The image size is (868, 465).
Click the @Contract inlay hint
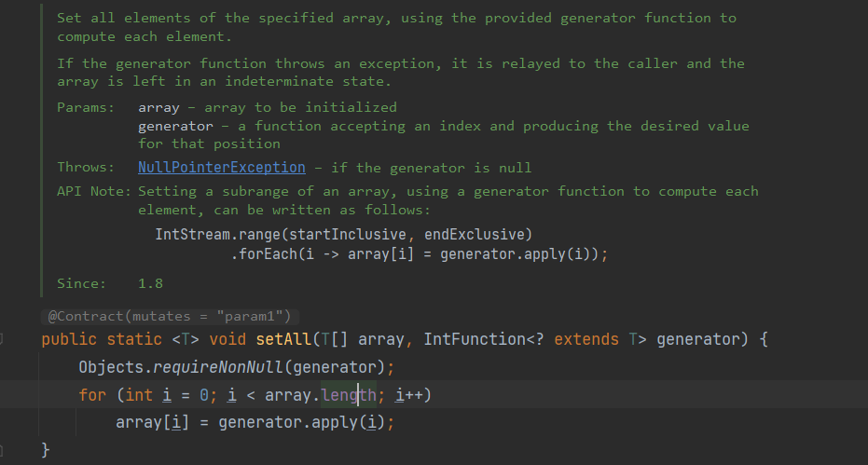pyautogui.click(x=169, y=317)
